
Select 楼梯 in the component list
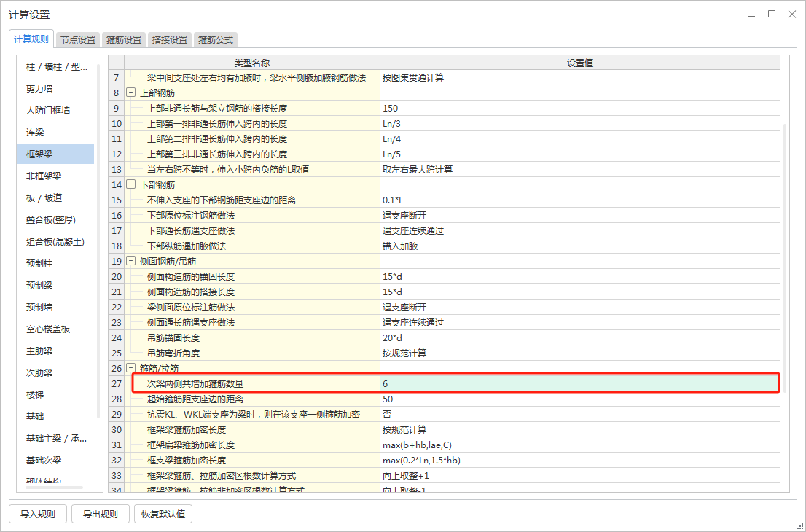pyautogui.click(x=56, y=395)
